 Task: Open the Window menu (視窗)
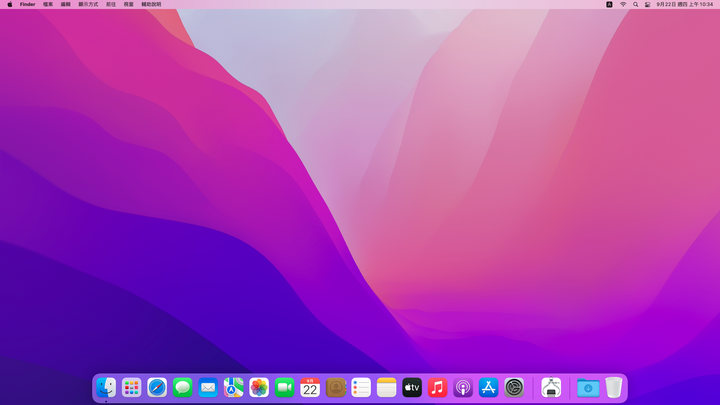point(129,4)
